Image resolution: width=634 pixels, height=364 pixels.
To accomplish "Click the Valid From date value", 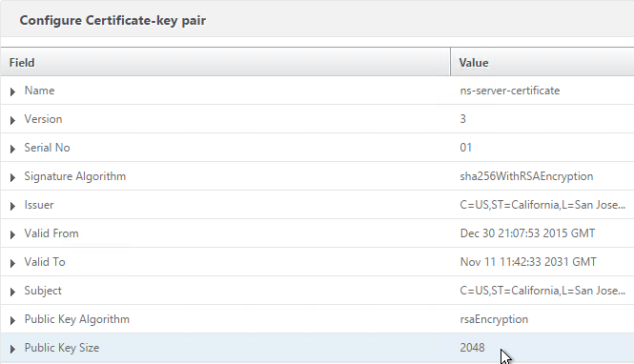I will [527, 233].
